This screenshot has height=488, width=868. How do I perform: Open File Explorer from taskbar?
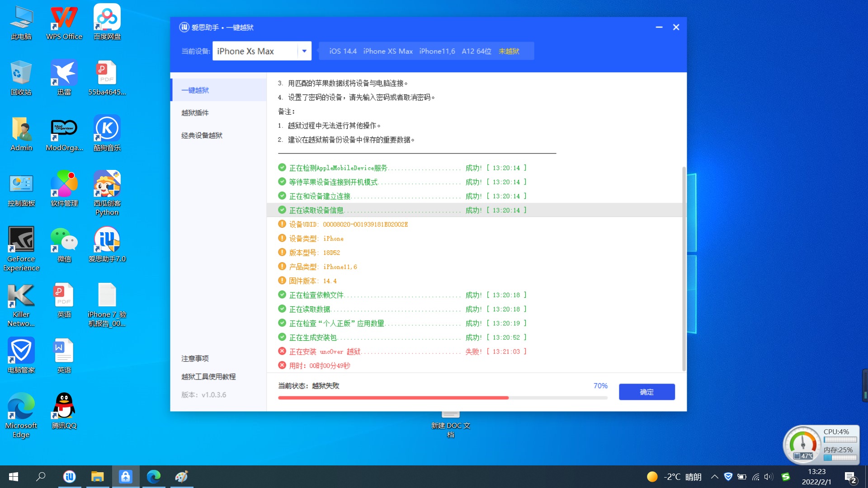click(x=98, y=477)
